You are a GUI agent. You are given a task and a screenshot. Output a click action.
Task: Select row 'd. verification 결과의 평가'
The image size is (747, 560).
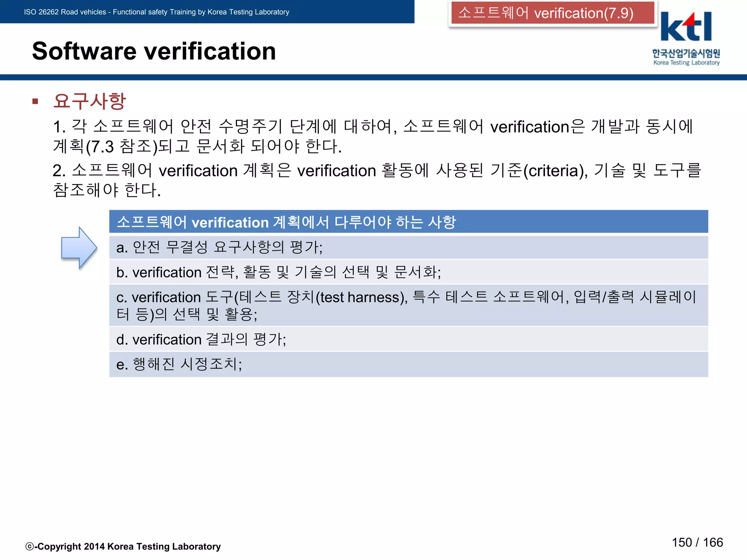click(x=409, y=339)
